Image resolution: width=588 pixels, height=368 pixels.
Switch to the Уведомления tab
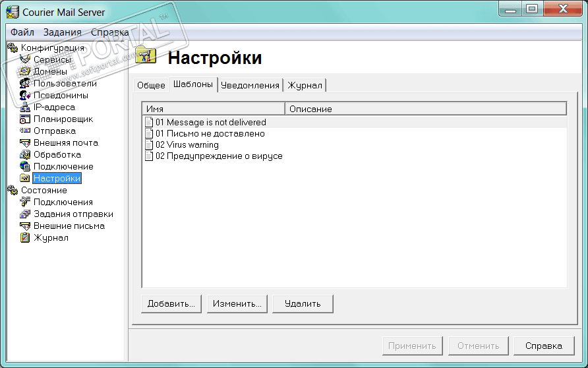[x=250, y=85]
